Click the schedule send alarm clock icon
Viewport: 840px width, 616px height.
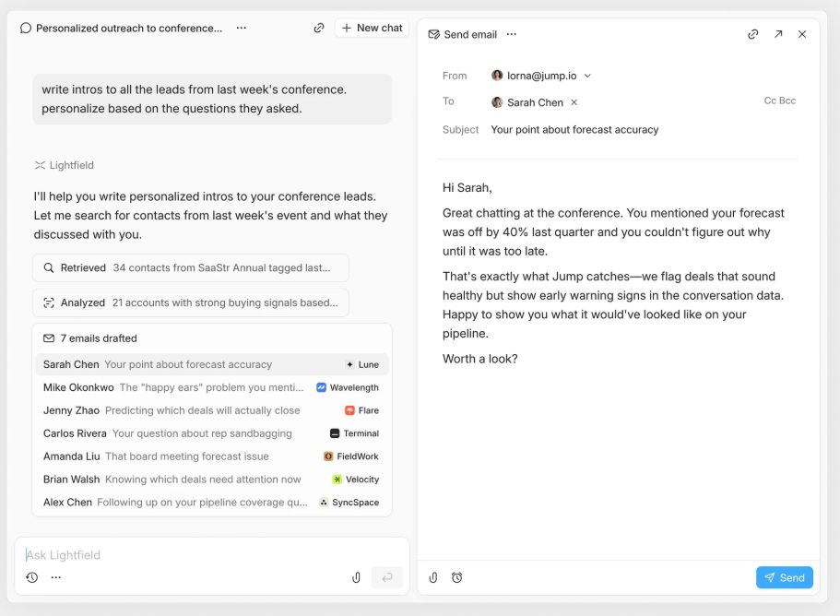click(x=457, y=577)
